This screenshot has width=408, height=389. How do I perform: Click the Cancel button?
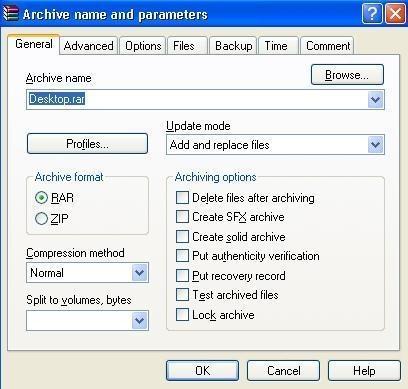[283, 370]
